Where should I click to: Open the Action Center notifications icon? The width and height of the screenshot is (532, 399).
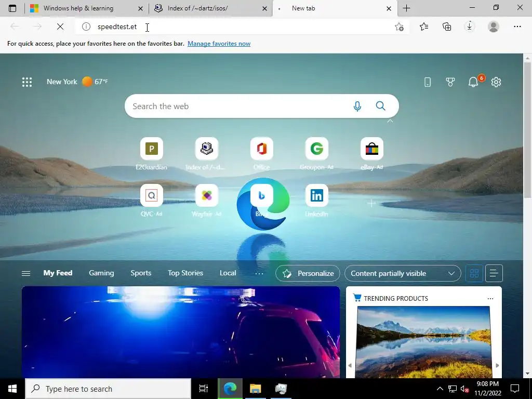click(x=515, y=389)
